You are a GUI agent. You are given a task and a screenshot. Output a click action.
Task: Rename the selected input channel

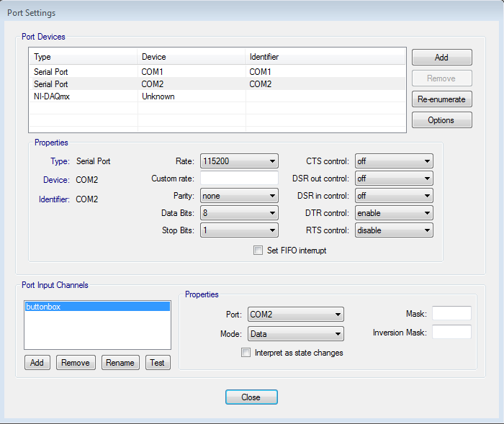120,363
